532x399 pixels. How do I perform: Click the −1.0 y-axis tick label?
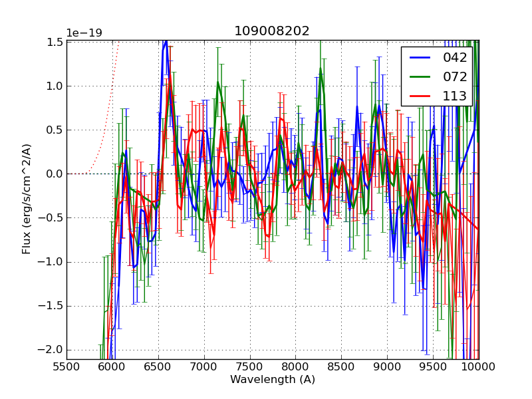53,262
